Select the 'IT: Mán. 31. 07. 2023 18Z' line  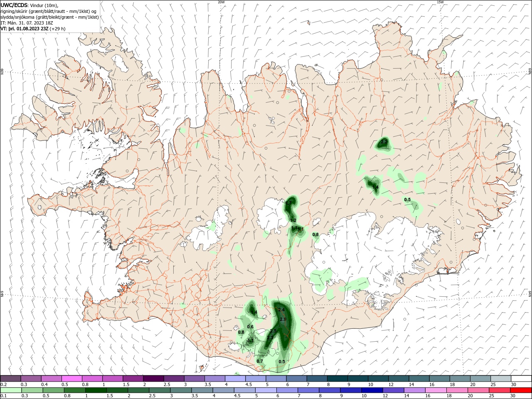click(x=27, y=23)
